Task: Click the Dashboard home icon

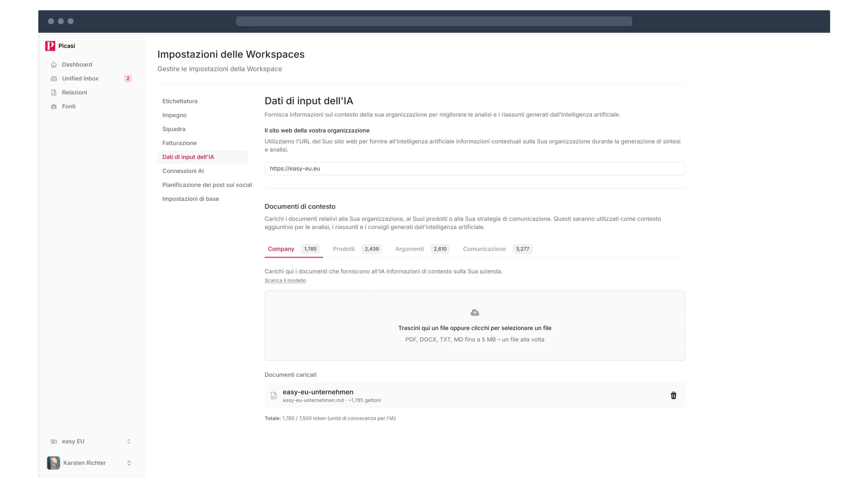Action: [54, 65]
